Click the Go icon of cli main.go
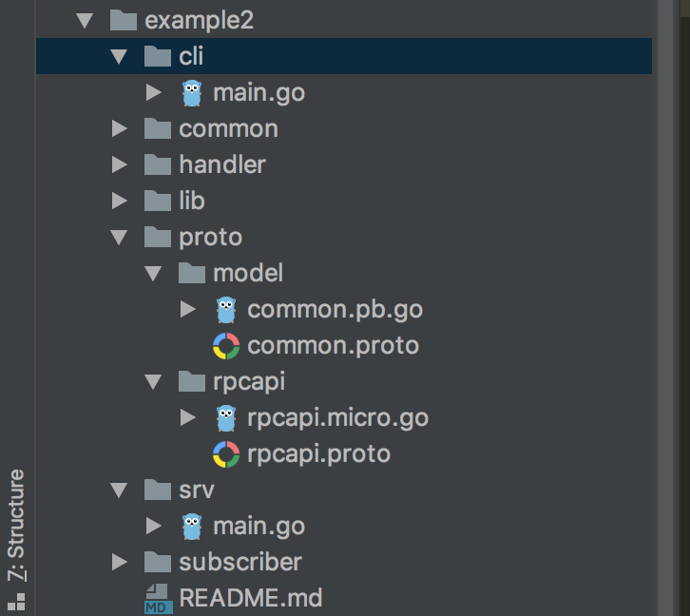 click(192, 92)
